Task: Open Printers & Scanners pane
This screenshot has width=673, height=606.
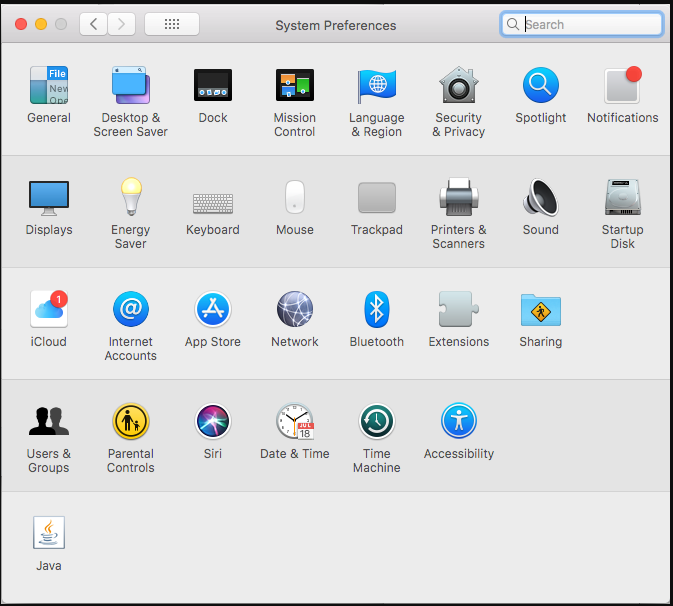Action: click(x=458, y=198)
